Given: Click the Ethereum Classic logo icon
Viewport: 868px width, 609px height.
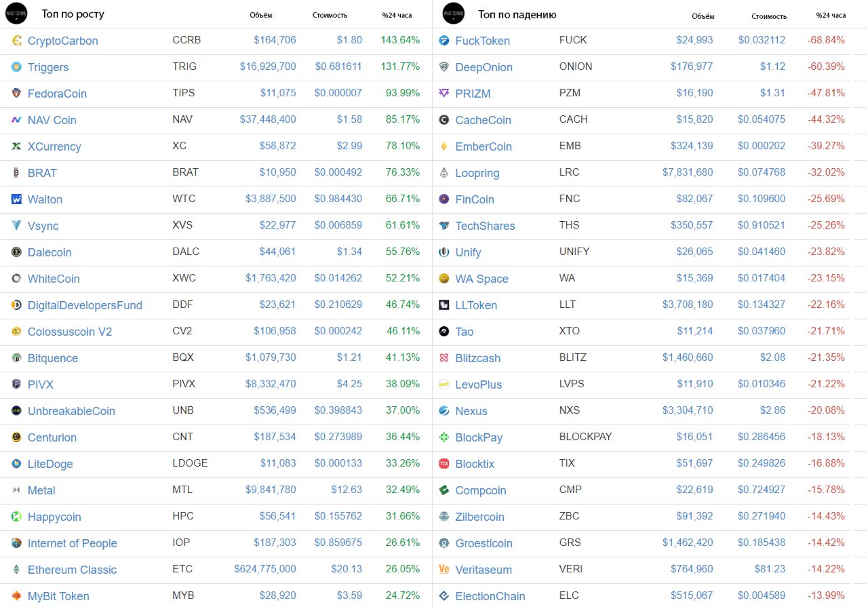Looking at the screenshot, I should (x=16, y=570).
